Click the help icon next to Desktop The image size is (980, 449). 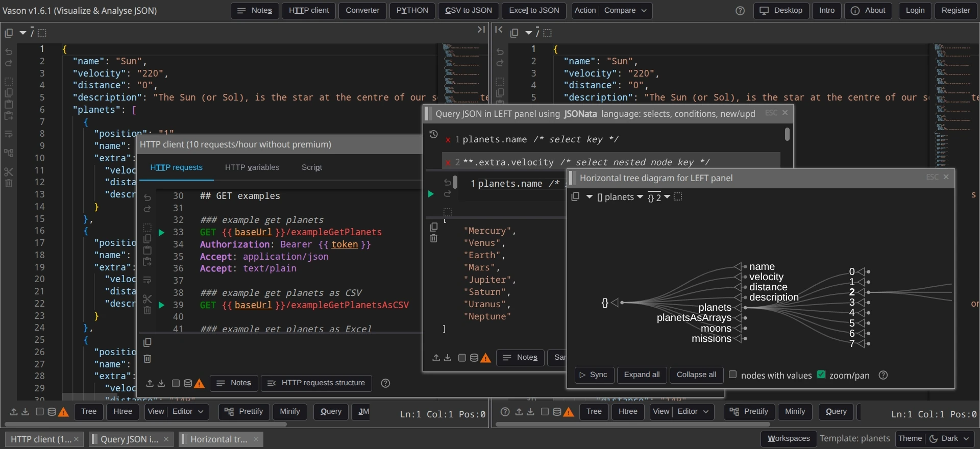click(x=740, y=11)
